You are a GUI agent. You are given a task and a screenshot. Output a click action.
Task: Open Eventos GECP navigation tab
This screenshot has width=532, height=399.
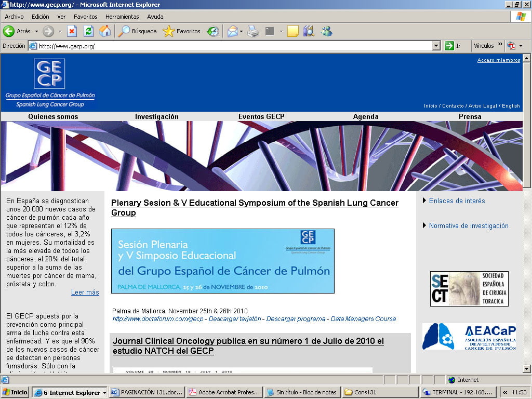click(261, 116)
